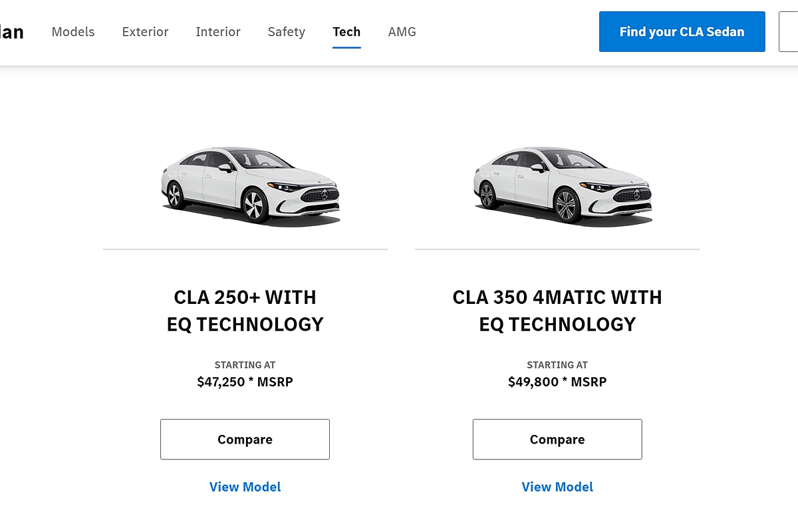Click the $49,800 MSRP price
The width and height of the screenshot is (798, 532).
pyautogui.click(x=557, y=382)
